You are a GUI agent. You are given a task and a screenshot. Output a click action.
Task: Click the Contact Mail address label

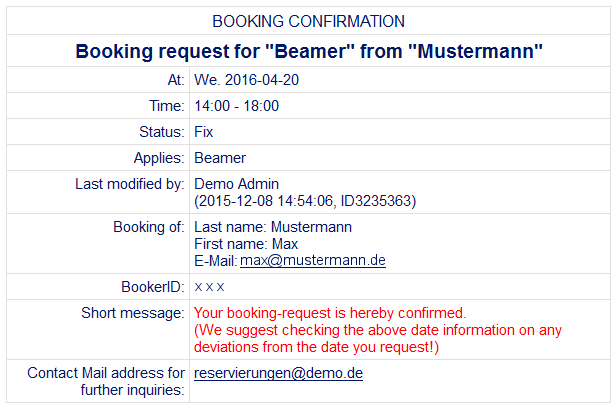(x=106, y=381)
